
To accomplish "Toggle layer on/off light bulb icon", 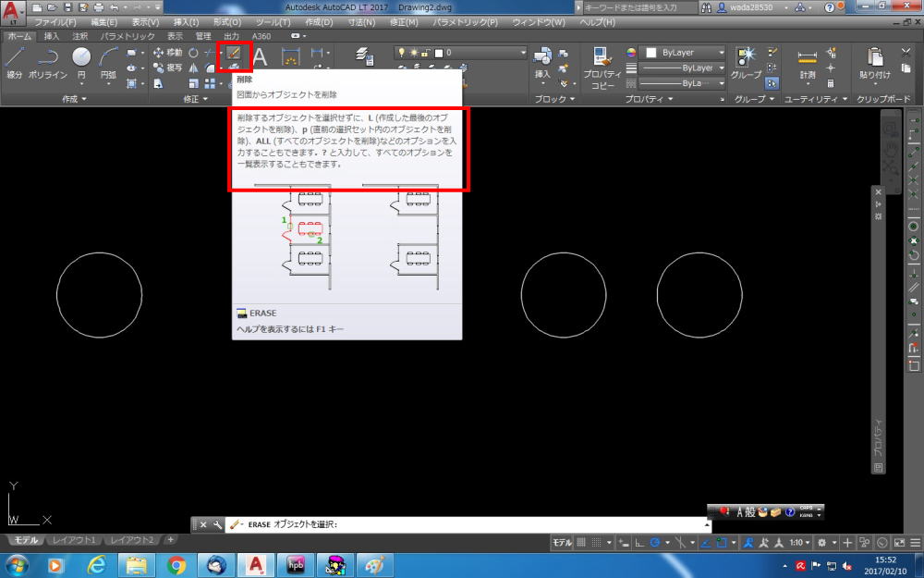I will point(403,53).
